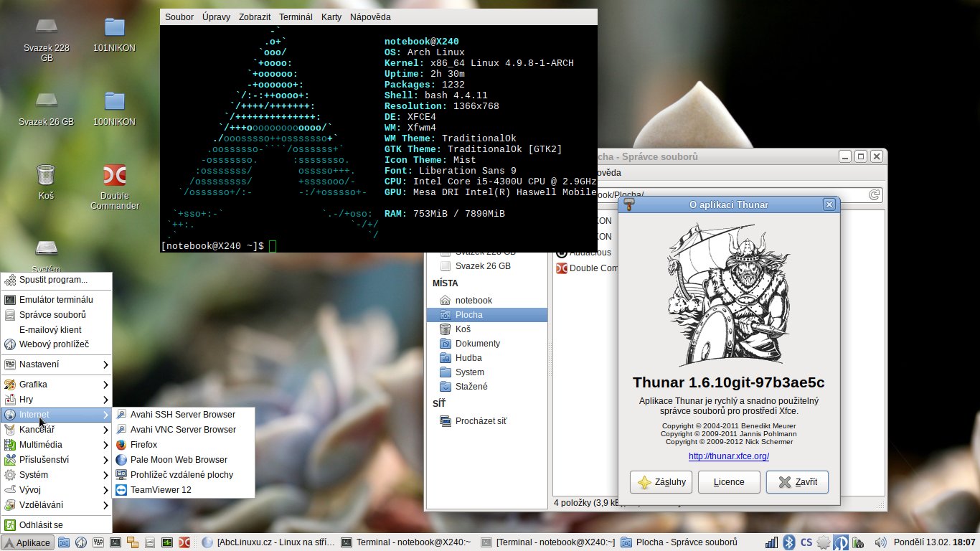Expand the Multimédia submenu
This screenshot has height=551, width=980.
point(57,445)
